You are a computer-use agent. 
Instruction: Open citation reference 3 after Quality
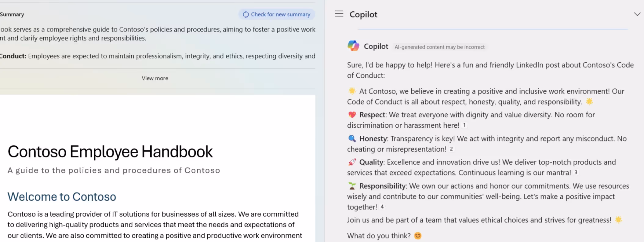pos(576,172)
